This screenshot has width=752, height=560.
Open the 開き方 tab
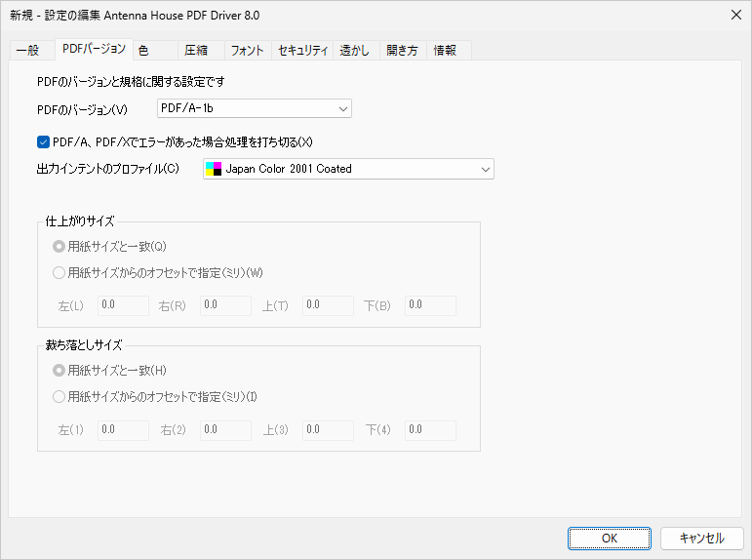403,50
